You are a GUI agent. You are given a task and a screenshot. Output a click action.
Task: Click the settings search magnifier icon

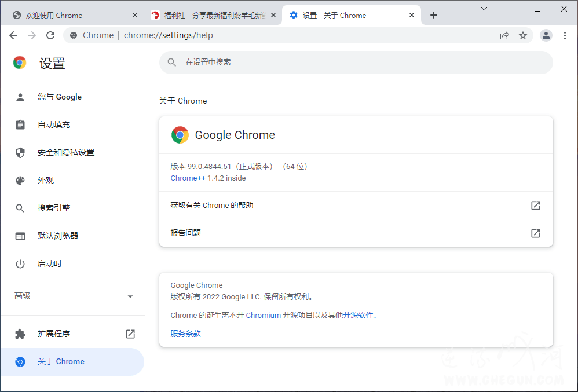(x=172, y=63)
